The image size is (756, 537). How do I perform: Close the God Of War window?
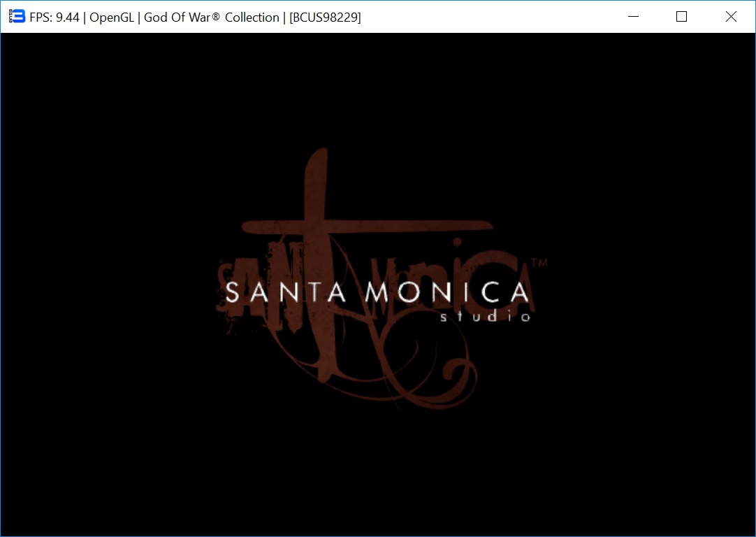(731, 17)
